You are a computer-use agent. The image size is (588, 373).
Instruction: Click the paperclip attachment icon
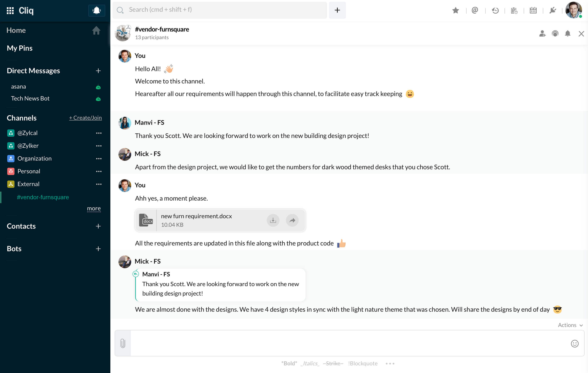point(123,343)
